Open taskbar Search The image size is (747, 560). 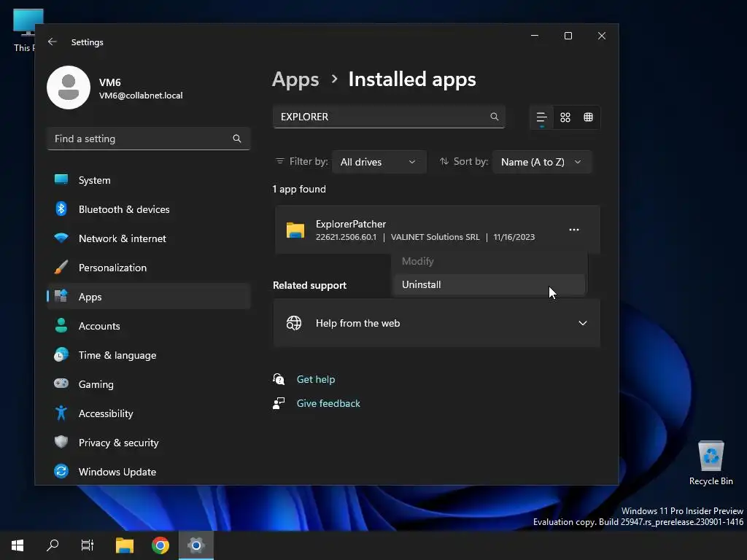pos(53,545)
